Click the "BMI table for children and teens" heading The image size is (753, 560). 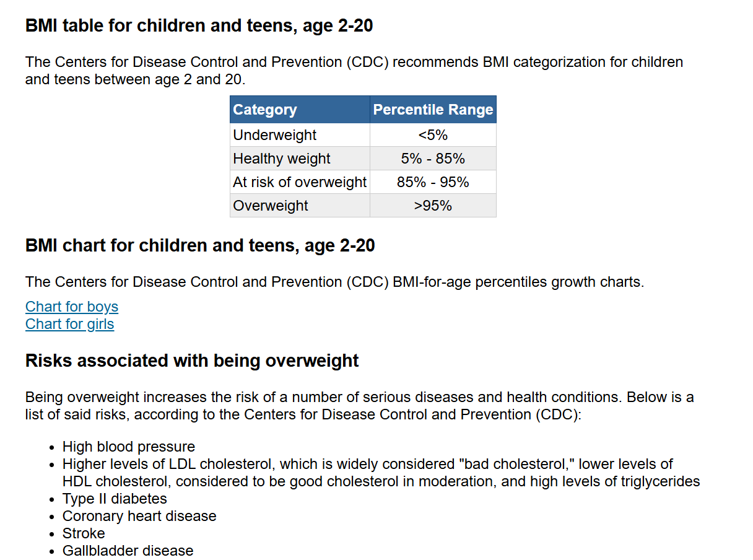[199, 26]
